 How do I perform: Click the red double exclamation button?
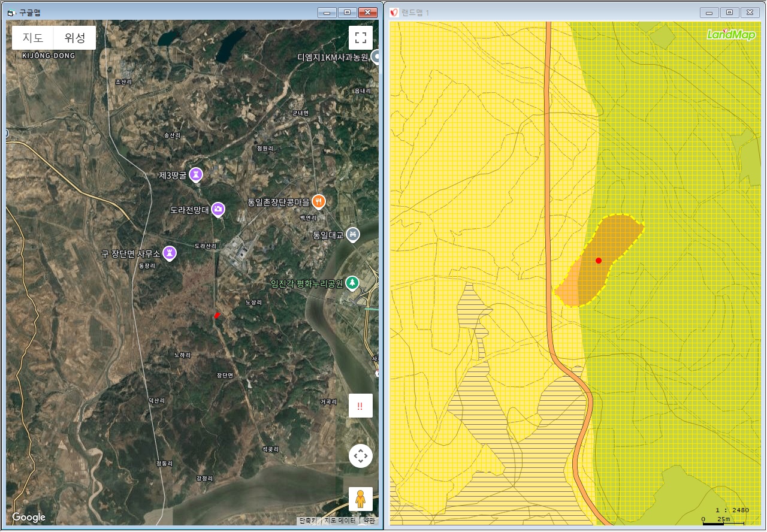coord(361,406)
